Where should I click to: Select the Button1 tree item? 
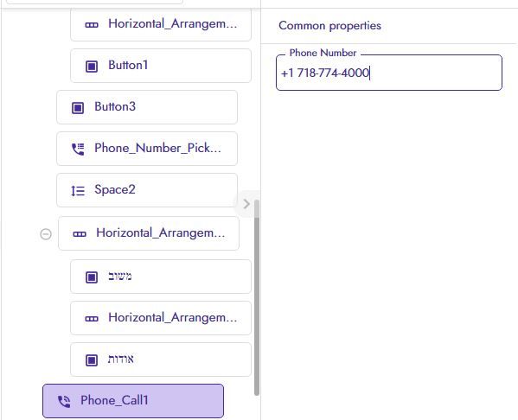(x=161, y=66)
